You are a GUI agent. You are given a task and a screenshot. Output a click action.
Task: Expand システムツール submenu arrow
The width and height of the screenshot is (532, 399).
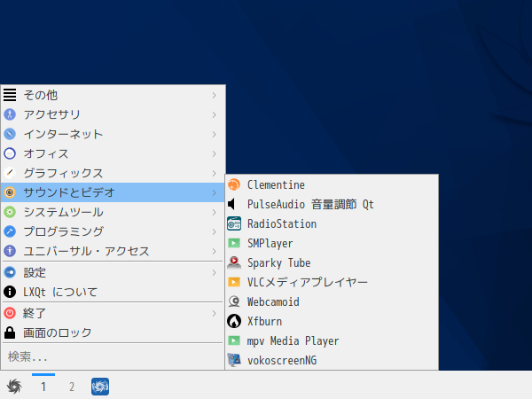(214, 213)
